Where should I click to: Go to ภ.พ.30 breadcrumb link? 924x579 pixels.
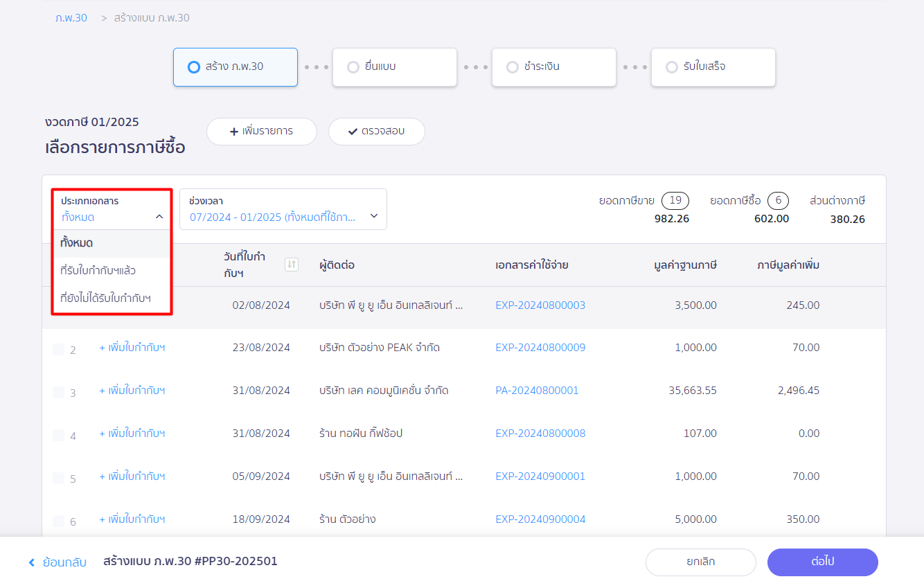(x=71, y=18)
